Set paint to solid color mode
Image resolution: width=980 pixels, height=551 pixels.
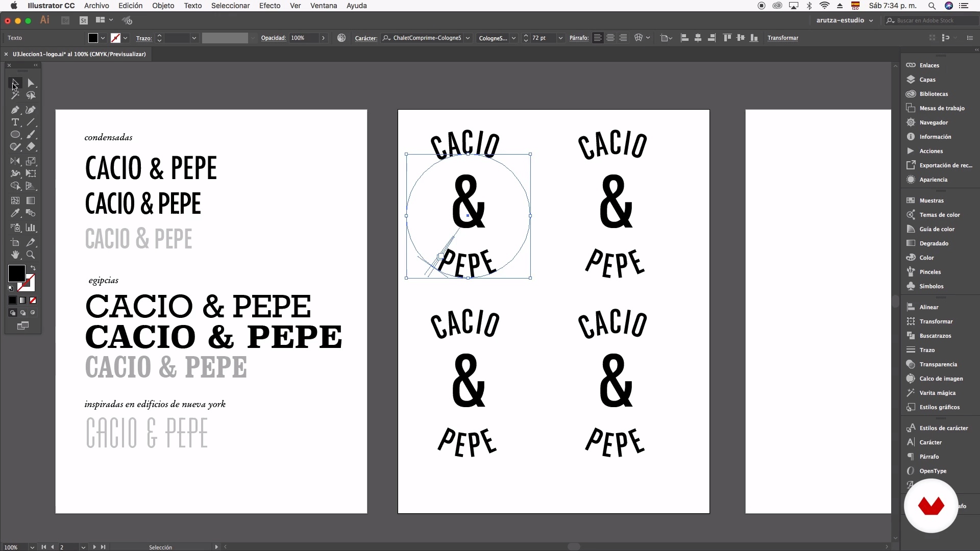pyautogui.click(x=13, y=300)
